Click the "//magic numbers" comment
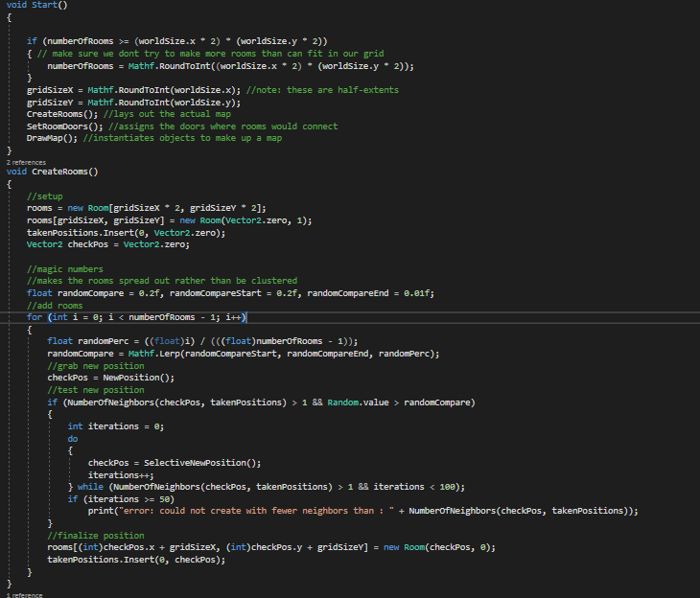700x598 pixels. tap(65, 269)
